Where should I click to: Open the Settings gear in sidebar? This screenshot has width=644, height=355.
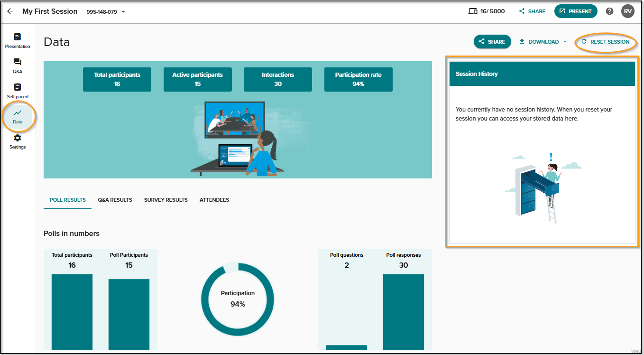18,141
